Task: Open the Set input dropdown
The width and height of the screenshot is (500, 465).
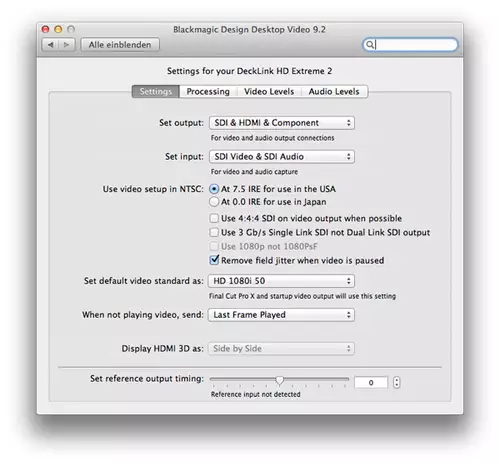Action: (x=282, y=156)
